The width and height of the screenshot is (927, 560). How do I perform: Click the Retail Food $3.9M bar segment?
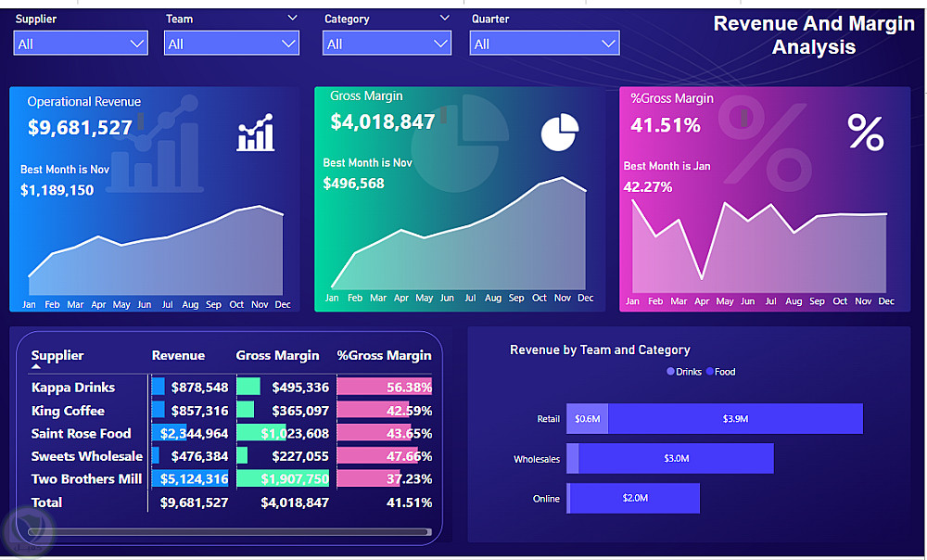(735, 419)
